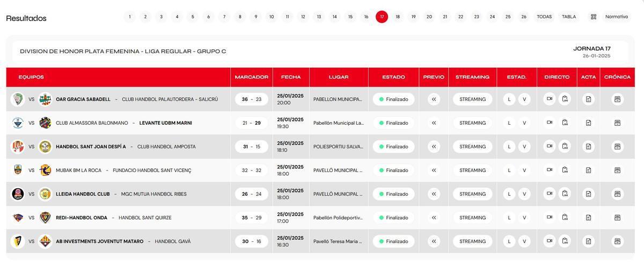Open the TABLA standings view
Image resolution: width=644 pixels, height=265 pixels.
(x=569, y=17)
